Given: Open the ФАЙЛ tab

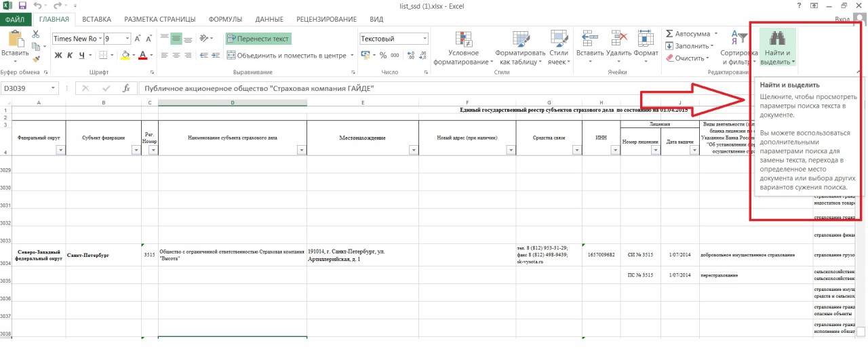Looking at the screenshot, I should pyautogui.click(x=15, y=19).
